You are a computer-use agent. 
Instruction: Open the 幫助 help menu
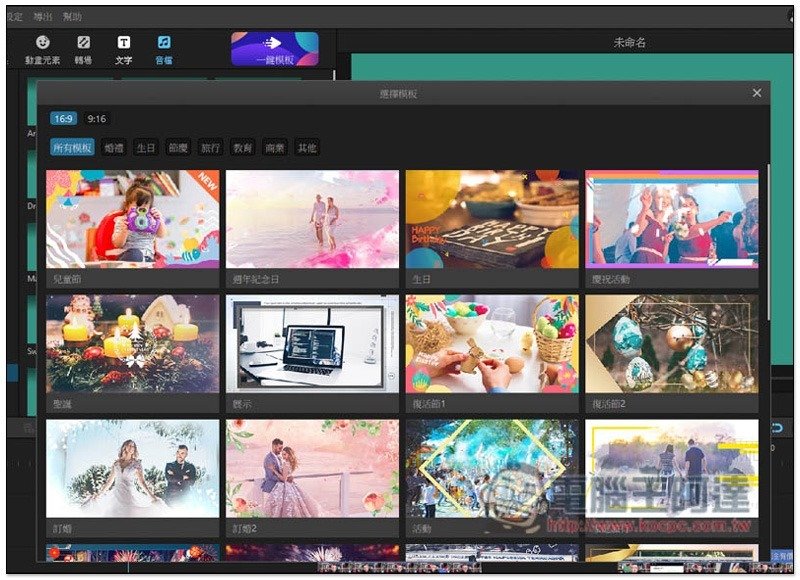pos(72,17)
